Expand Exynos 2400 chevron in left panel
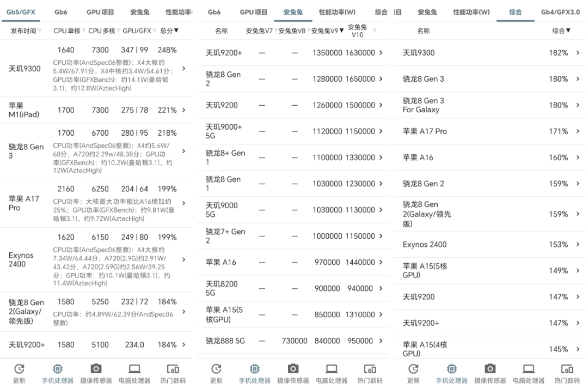The width and height of the screenshot is (588, 388). tap(184, 259)
